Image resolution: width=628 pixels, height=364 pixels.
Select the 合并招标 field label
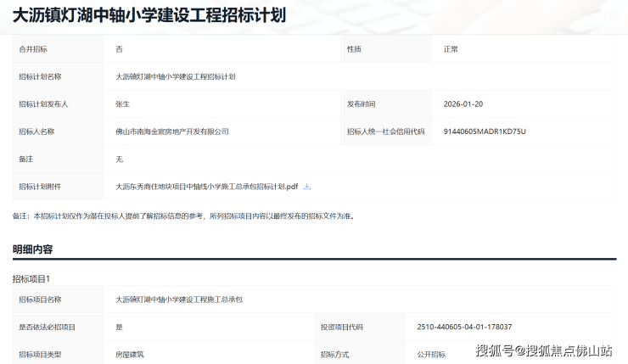[x=34, y=49]
